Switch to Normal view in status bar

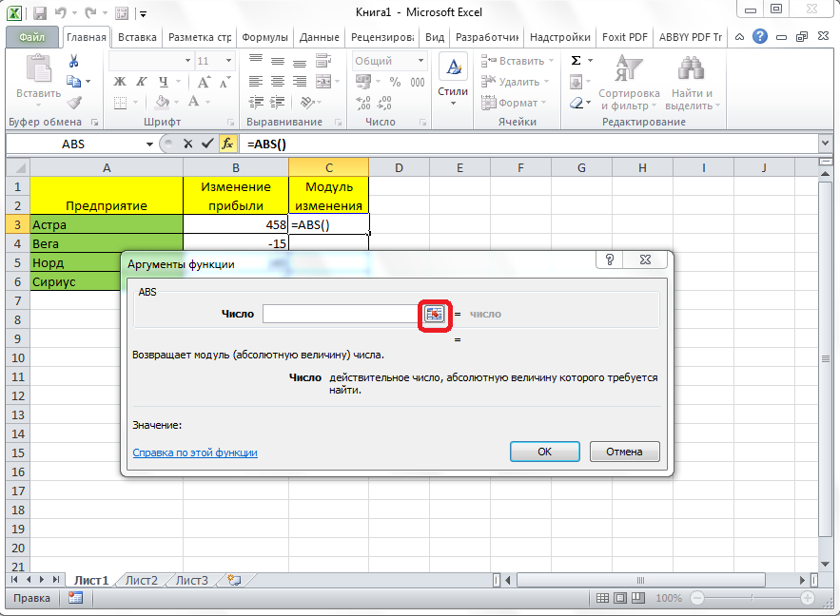click(x=602, y=598)
